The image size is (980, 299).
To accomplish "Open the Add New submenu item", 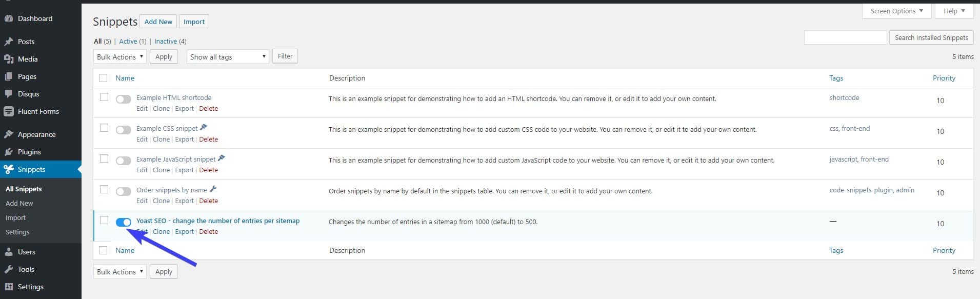I will point(19,203).
